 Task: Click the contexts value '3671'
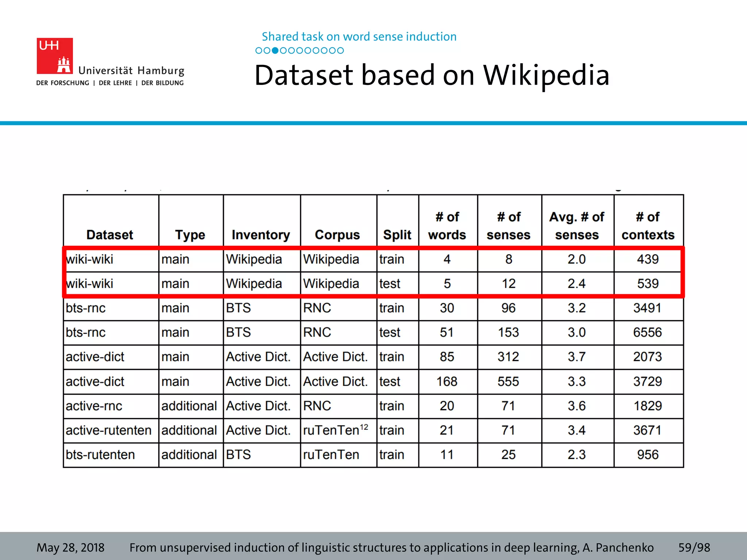pos(647,430)
